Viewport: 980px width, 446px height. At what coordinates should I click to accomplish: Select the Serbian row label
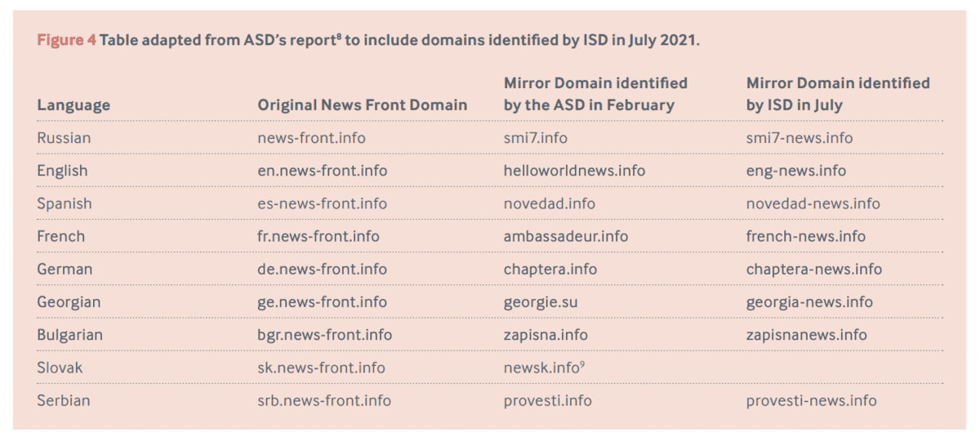(x=64, y=400)
